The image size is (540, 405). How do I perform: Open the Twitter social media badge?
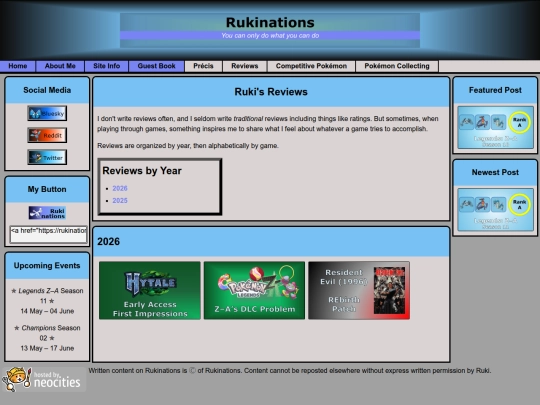click(x=47, y=157)
